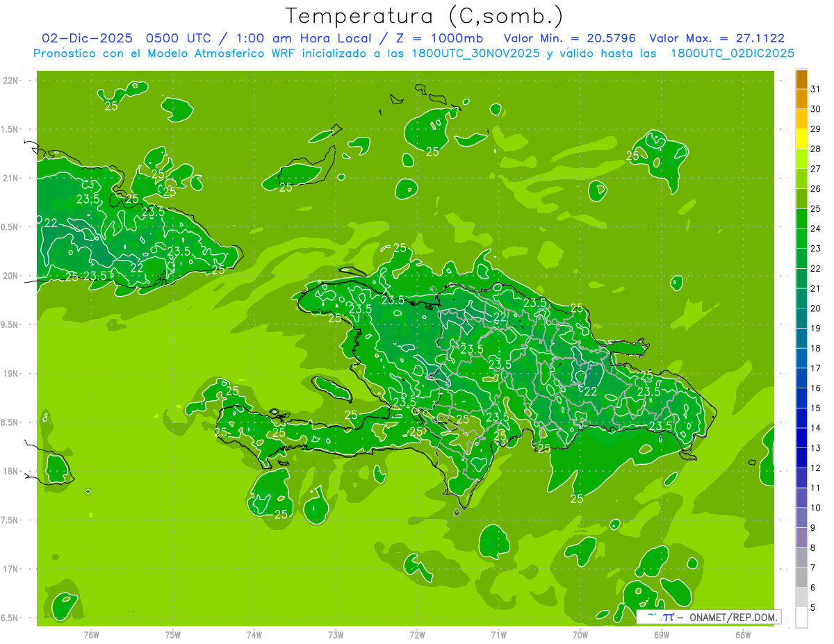Click the "ONAMET/REP.DOM." credit label
This screenshot has width=834, height=644.
(733, 617)
